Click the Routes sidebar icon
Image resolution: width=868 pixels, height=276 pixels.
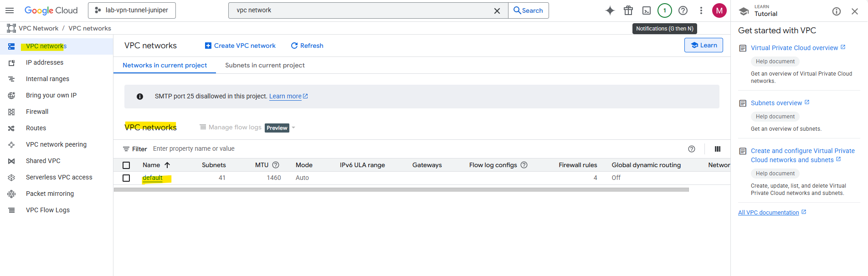pos(11,128)
